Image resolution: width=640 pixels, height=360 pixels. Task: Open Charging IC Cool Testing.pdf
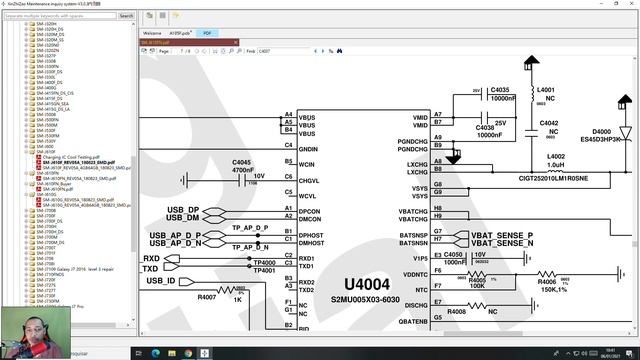pos(71,157)
